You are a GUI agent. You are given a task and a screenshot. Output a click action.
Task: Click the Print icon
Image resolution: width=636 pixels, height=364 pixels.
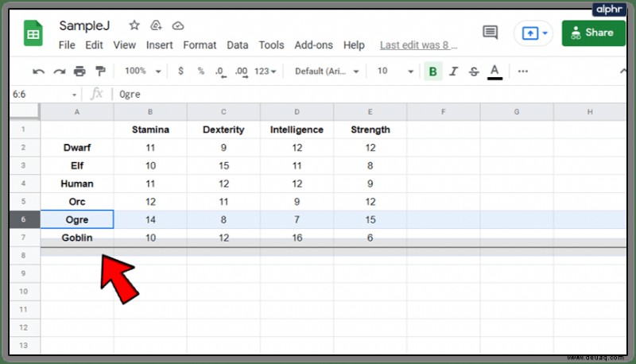point(79,72)
